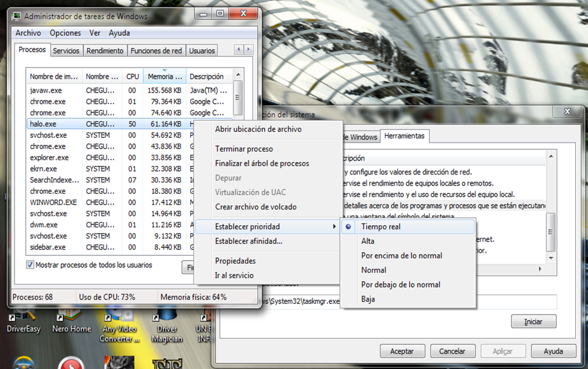Open Propiedades from the context menu

(x=268, y=261)
